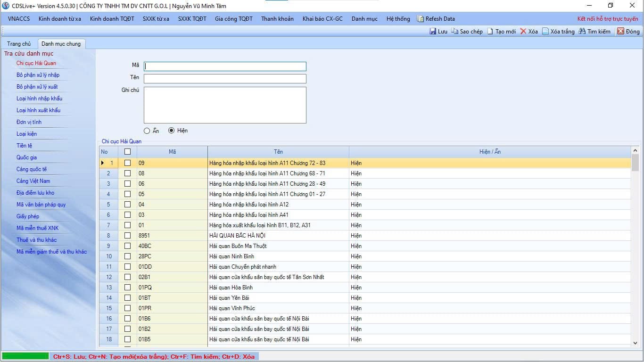Select the Ẩn radio button

[x=147, y=131]
